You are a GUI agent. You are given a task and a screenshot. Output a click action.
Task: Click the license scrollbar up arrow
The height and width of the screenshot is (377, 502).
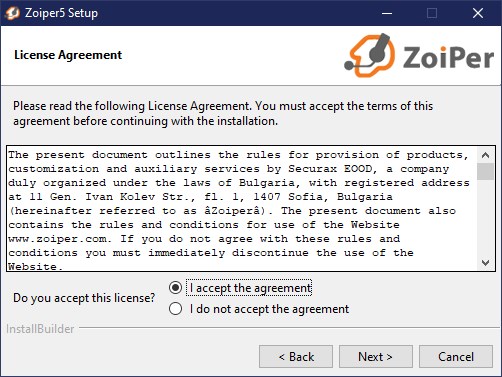tap(485, 155)
